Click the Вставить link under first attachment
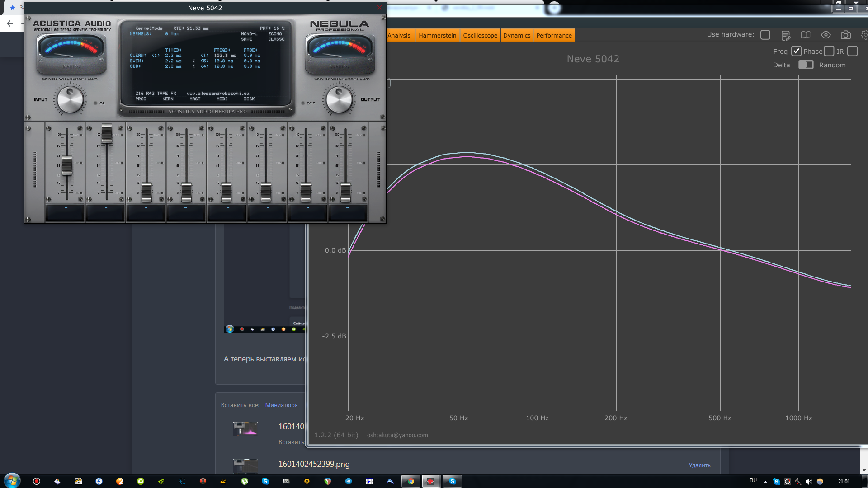The height and width of the screenshot is (488, 868). click(291, 442)
